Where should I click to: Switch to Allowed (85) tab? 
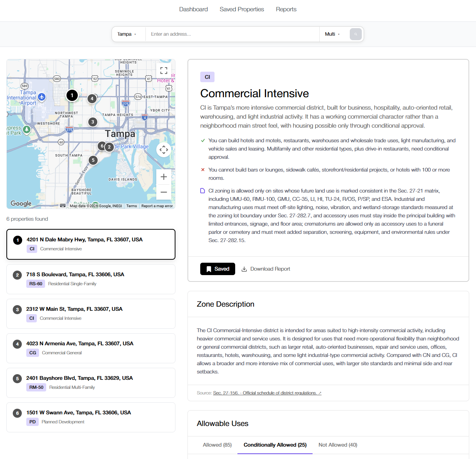point(217,445)
